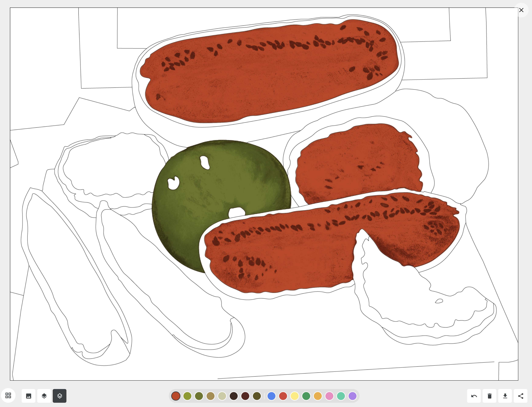Open the grid gallery view

point(8,396)
